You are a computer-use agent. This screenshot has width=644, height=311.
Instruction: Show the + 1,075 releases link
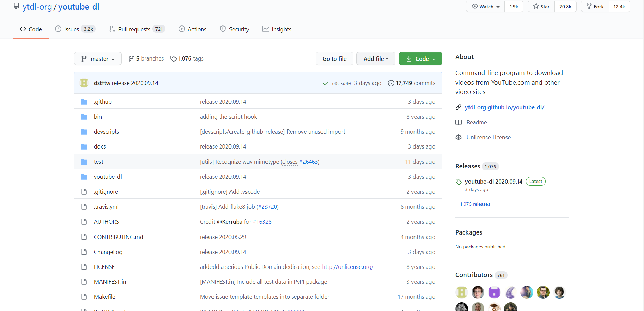(x=473, y=204)
